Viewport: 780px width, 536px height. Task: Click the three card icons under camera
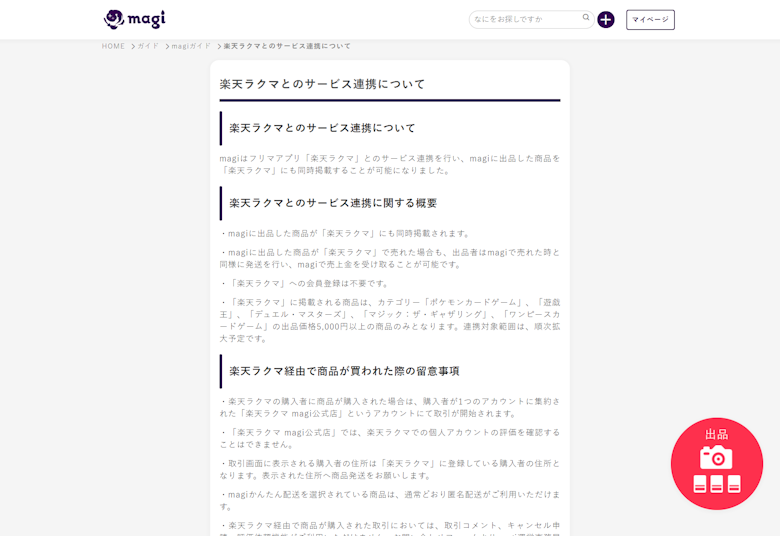[x=717, y=484]
